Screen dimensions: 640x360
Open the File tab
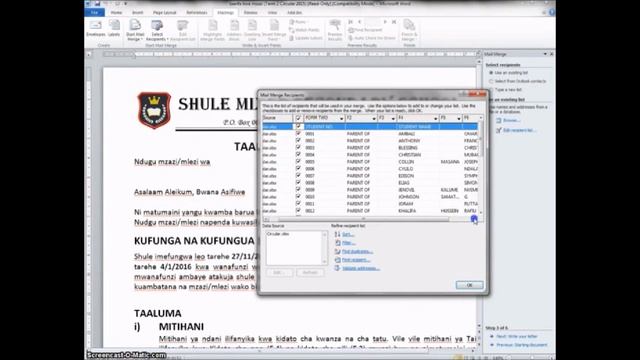[95, 13]
